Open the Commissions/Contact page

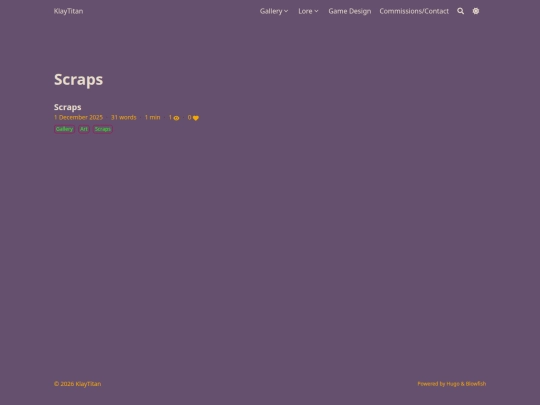point(414,11)
